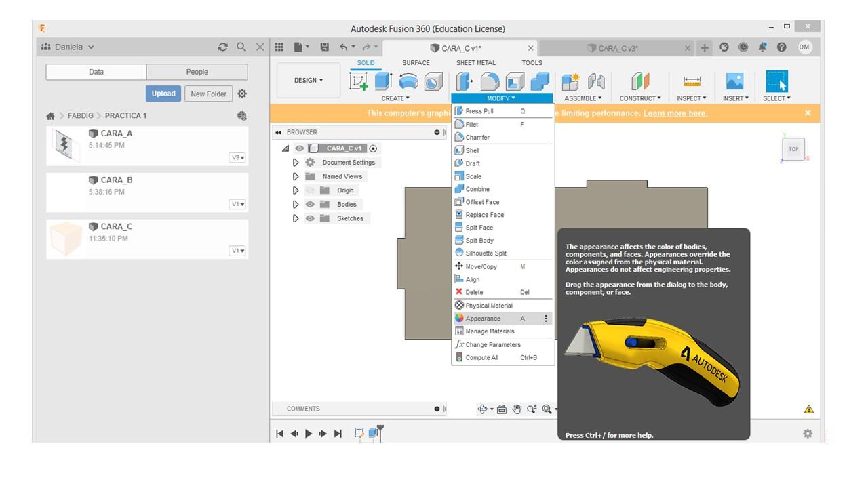Click the Redo arrow
This screenshot has width=868, height=488.
[366, 47]
